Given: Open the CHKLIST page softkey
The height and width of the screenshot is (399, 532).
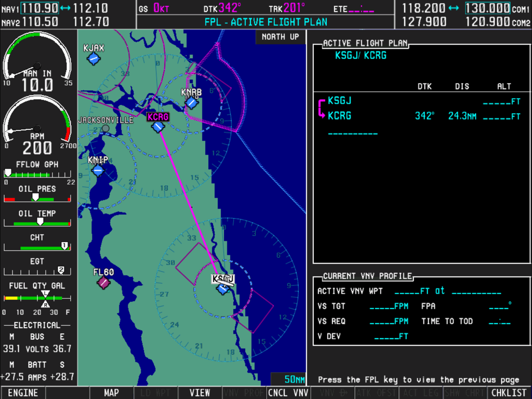Looking at the screenshot, I should (x=508, y=393).
